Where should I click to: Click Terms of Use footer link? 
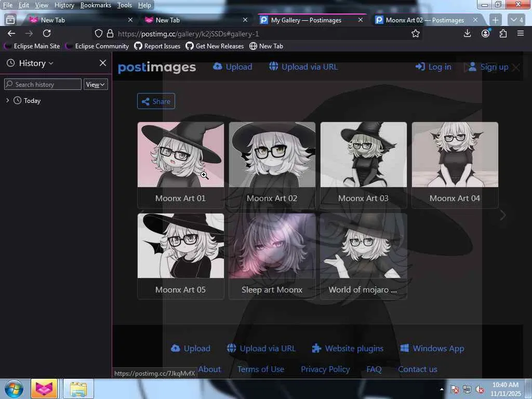pos(261,369)
